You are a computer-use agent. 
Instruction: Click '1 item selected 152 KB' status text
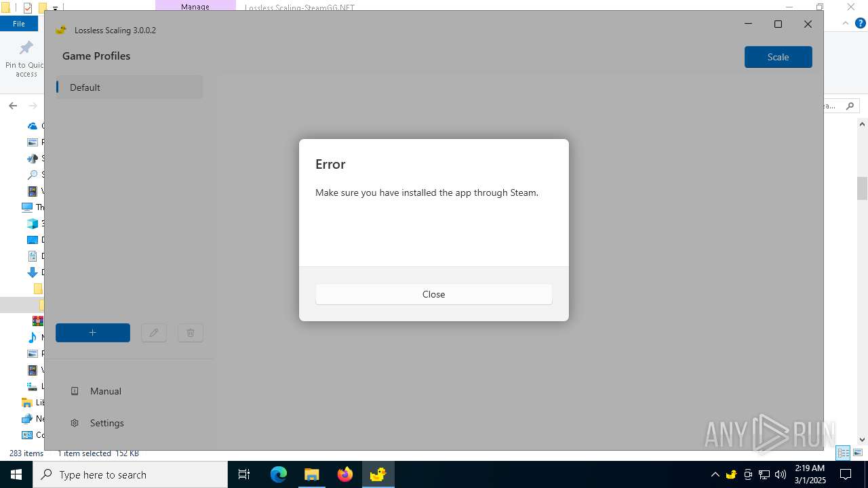click(x=98, y=453)
